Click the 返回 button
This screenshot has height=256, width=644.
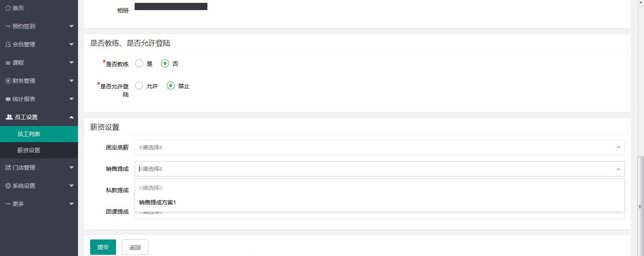[135, 247]
